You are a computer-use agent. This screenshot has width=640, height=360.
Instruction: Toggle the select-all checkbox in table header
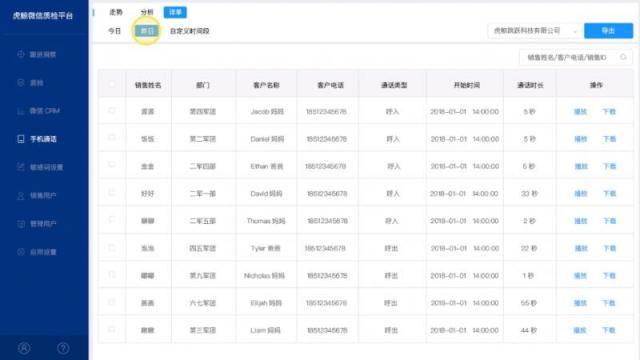tap(112, 84)
